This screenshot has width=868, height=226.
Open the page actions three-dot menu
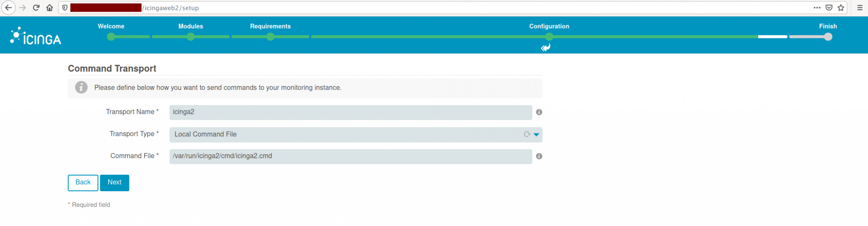point(817,8)
